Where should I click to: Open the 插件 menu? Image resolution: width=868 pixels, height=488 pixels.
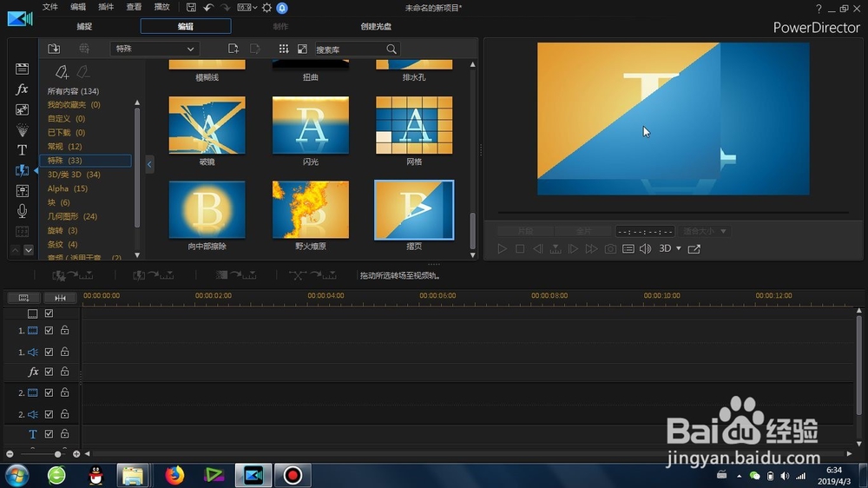(106, 7)
